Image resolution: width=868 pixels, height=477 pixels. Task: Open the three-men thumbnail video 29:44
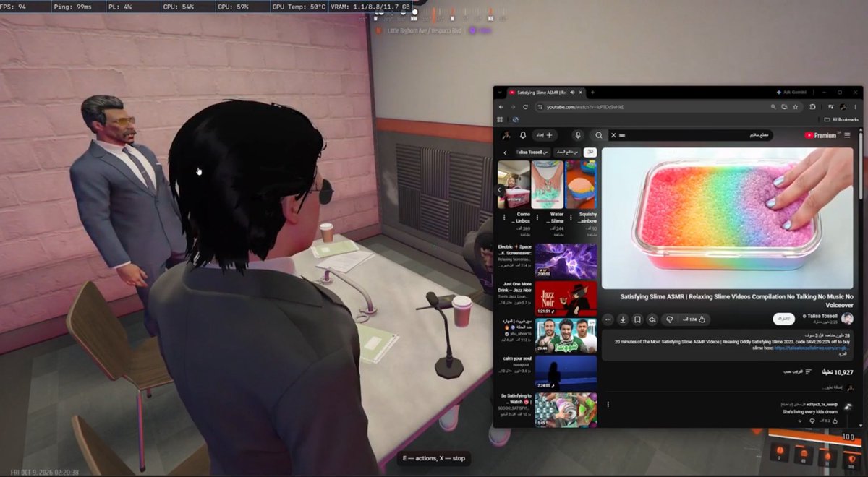(x=566, y=335)
